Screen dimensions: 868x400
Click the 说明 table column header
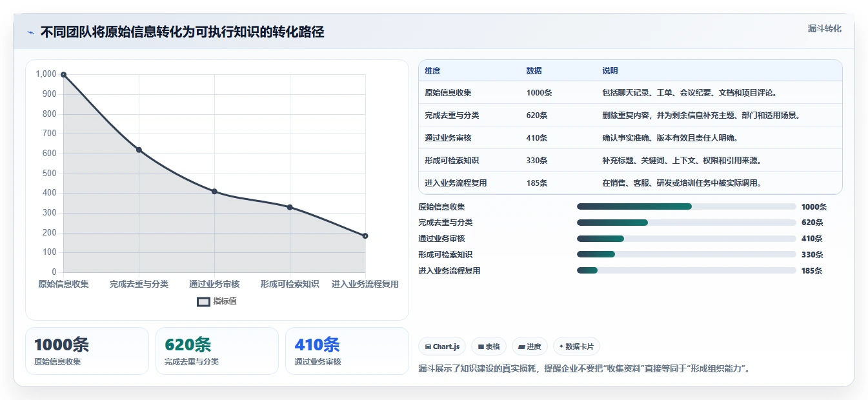point(610,71)
